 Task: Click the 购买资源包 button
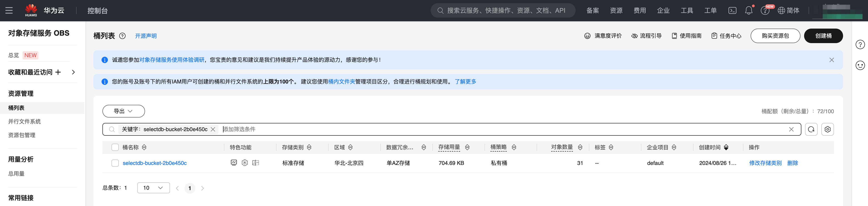(775, 36)
